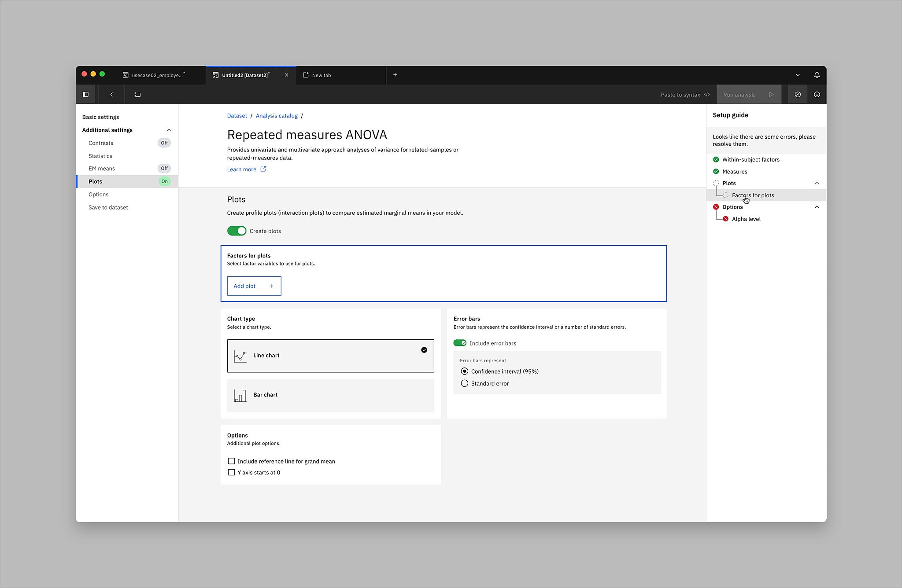Toggle the sidebar panel icon
The height and width of the screenshot is (588, 902).
85,94
